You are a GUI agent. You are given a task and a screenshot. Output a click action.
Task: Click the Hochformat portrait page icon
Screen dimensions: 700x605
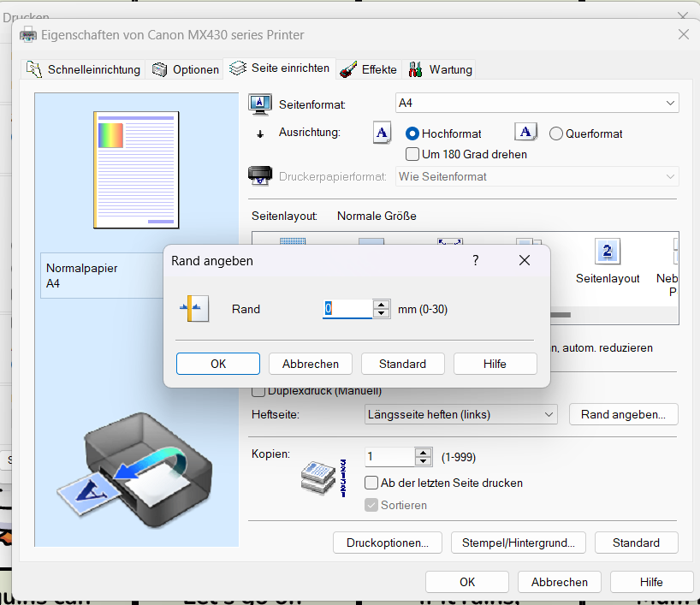[x=383, y=133]
